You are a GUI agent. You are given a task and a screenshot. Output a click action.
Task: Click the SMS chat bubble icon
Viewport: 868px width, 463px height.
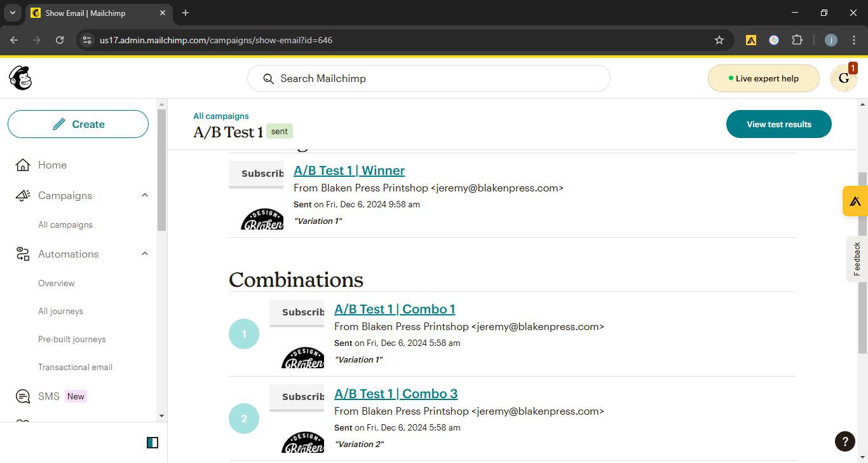point(23,397)
